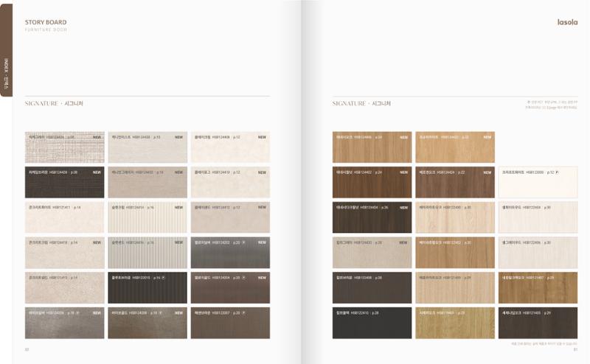Click the circled P icon on the brown HSB122007 swatch
This screenshot has height=364, width=590.
point(244,312)
